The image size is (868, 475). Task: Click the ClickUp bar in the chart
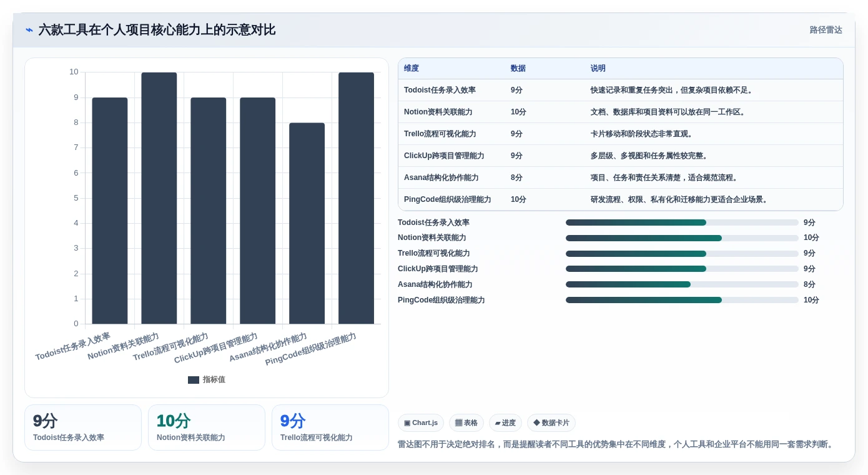click(x=258, y=211)
